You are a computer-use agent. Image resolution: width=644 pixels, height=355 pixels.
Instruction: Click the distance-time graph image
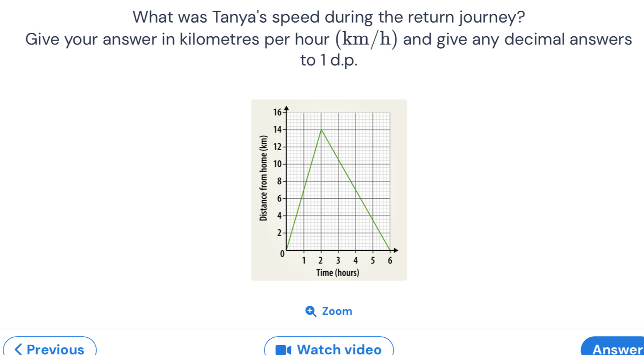[x=328, y=189]
